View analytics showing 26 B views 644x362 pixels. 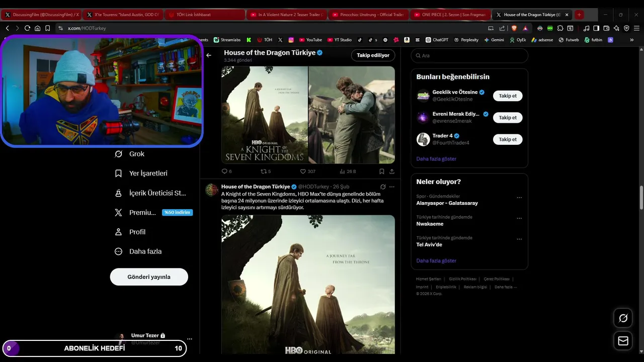(348, 171)
